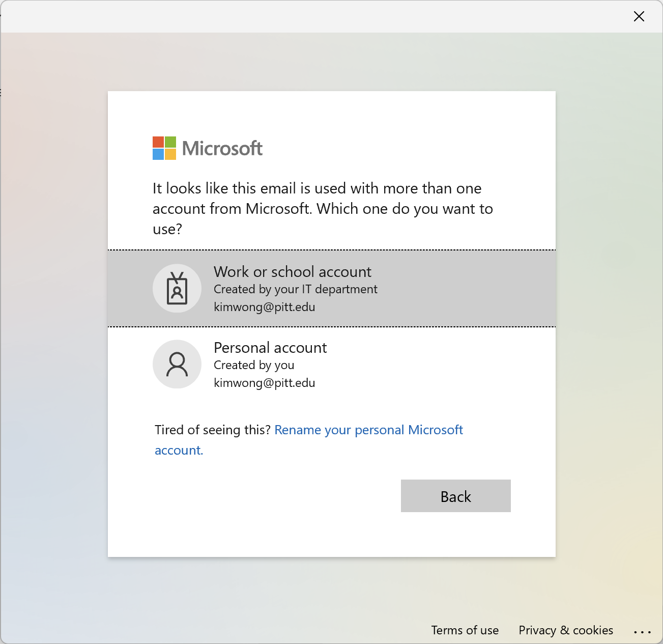Click 'Created by your IT department' text
Image resolution: width=663 pixels, height=644 pixels.
click(296, 289)
